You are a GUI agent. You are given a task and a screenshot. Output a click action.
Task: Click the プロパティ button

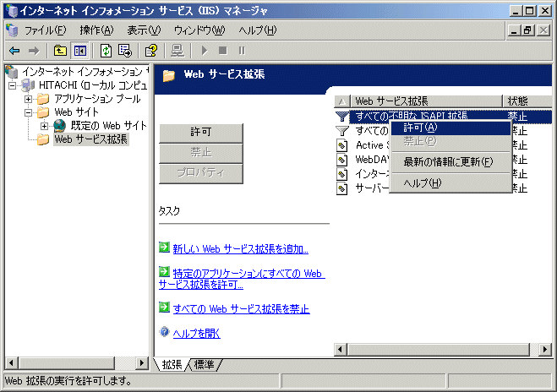coord(201,173)
